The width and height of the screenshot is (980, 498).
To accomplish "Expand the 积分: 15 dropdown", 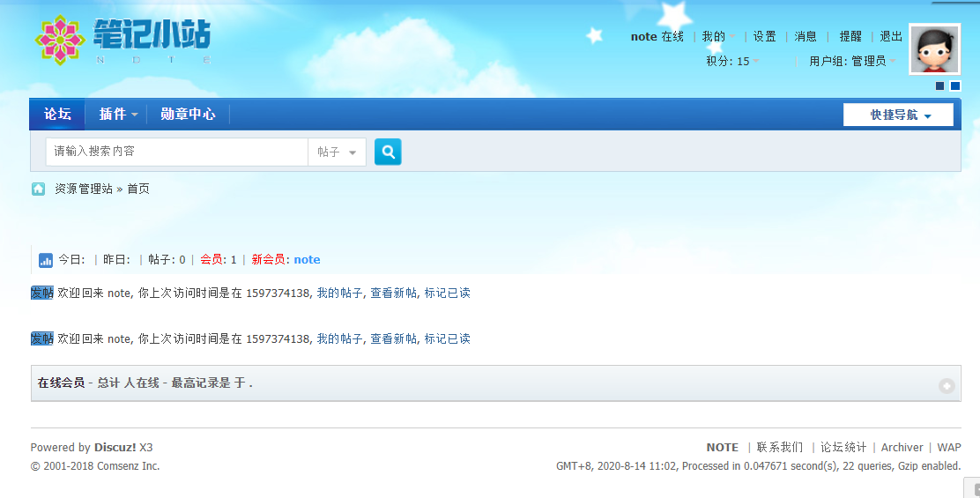I will [732, 61].
